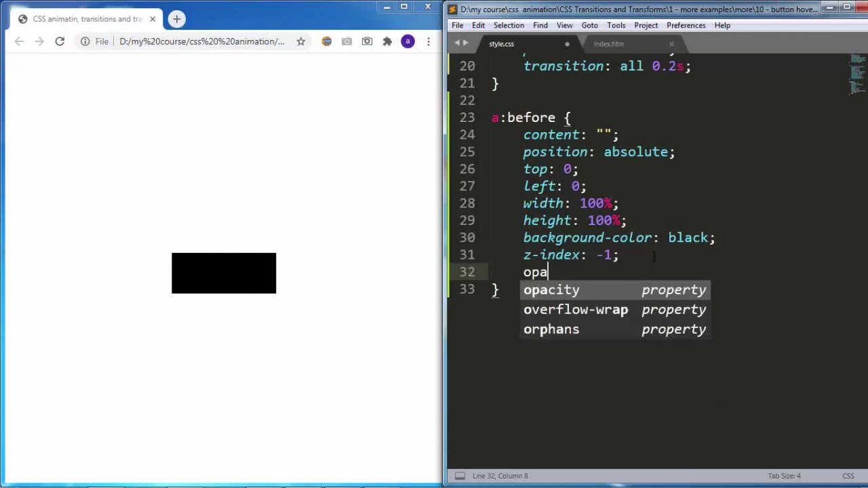Viewport: 868px width, 488px height.
Task: Click the unsaved dot on style.css tab
Action: (x=567, y=44)
